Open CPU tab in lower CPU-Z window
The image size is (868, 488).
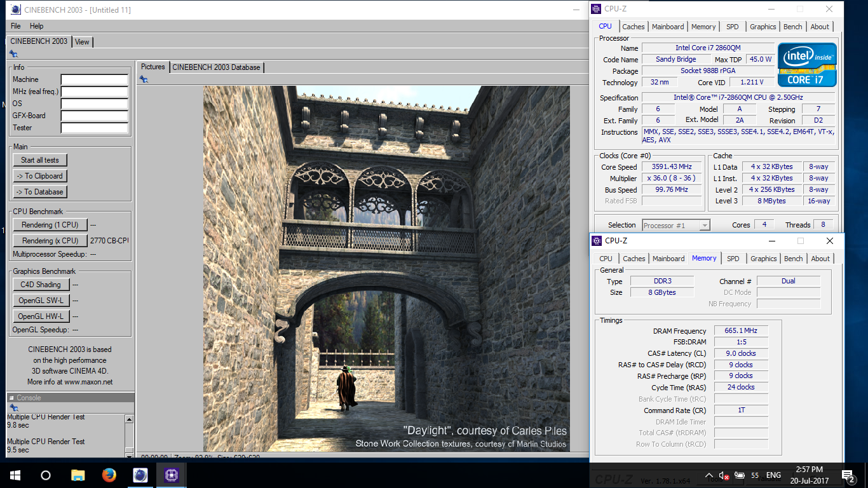click(x=606, y=259)
